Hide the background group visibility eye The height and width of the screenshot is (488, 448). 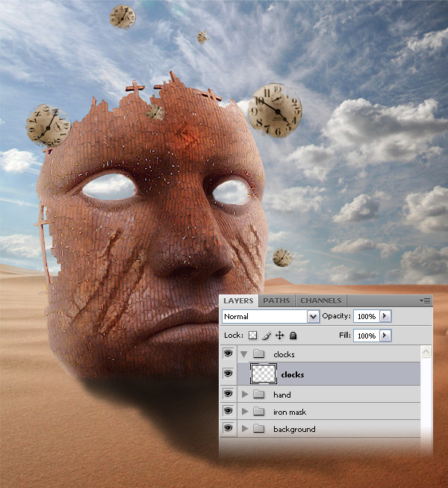228,428
